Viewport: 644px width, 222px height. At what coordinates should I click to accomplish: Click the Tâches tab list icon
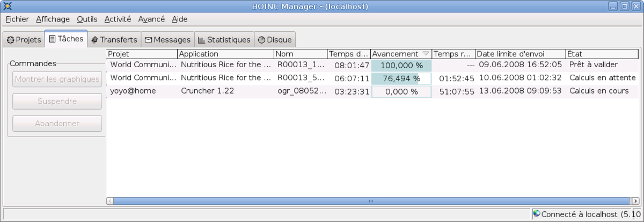52,39
